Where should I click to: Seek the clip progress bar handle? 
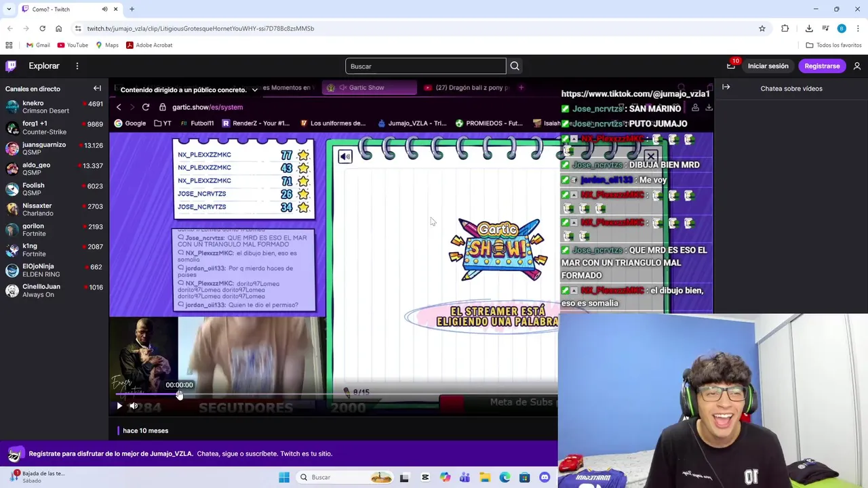[x=180, y=394]
